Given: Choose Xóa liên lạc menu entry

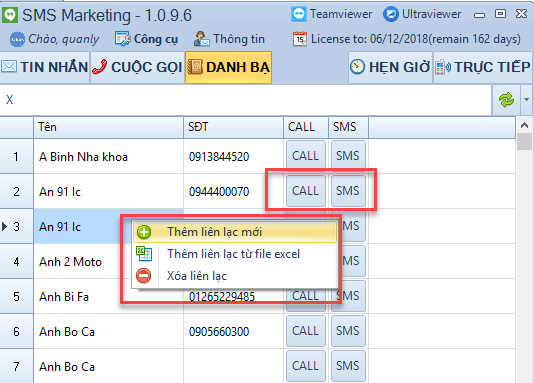Looking at the screenshot, I should pyautogui.click(x=235, y=276).
